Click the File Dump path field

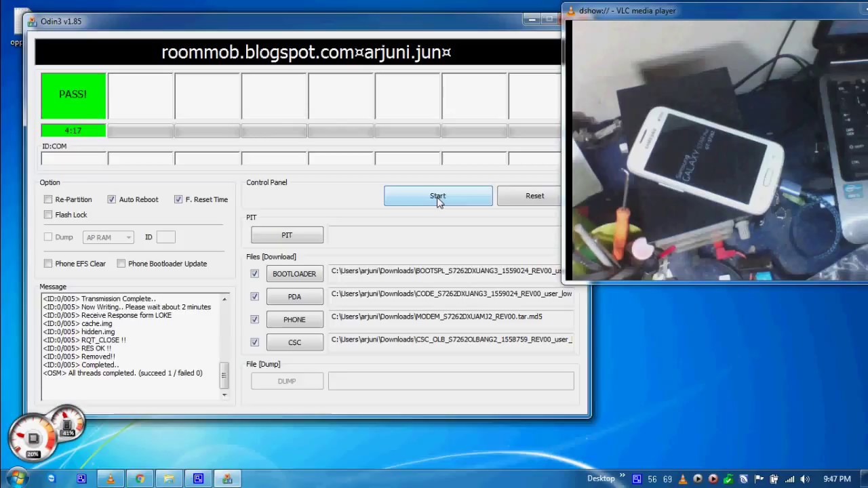click(x=451, y=381)
